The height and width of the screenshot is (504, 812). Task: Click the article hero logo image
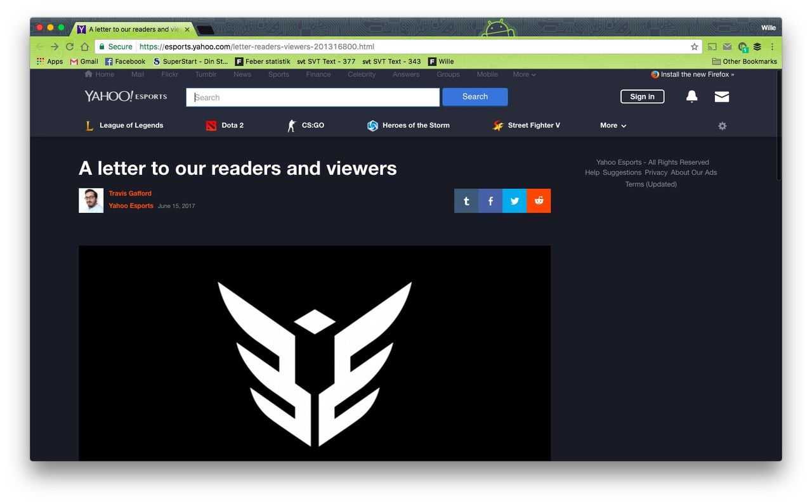(315, 353)
